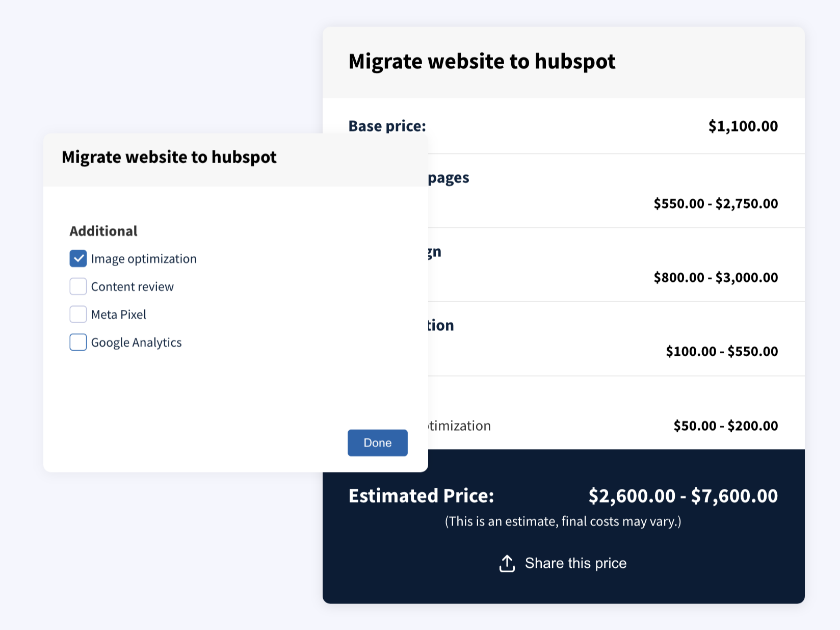Click the $800.00 - $3,000.00 price range
840x630 pixels.
716,278
